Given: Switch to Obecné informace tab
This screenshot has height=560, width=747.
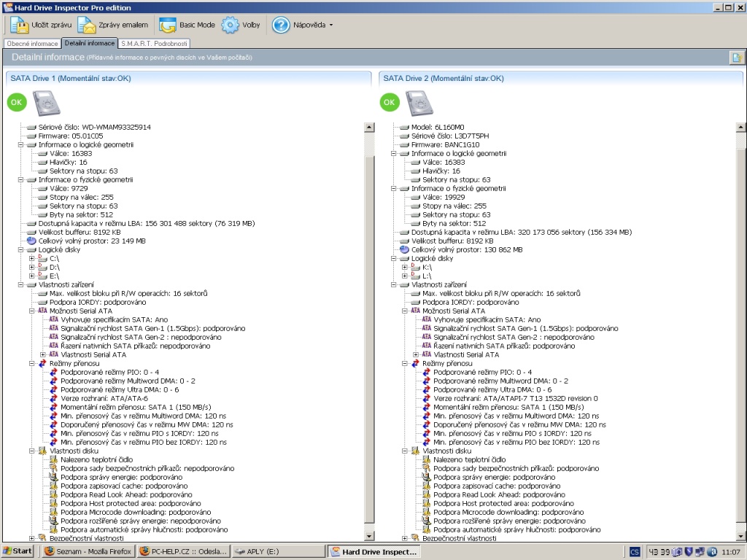Looking at the screenshot, I should click(x=32, y=44).
